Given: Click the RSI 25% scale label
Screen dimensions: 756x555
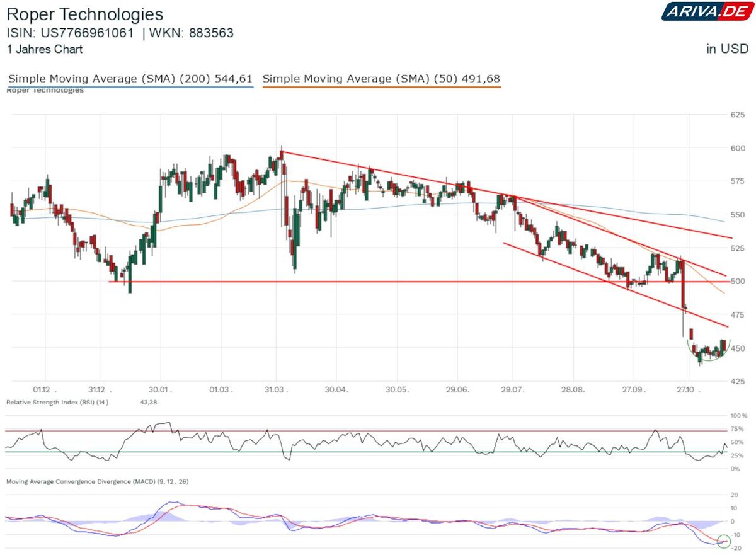Looking at the screenshot, I should pos(736,455).
